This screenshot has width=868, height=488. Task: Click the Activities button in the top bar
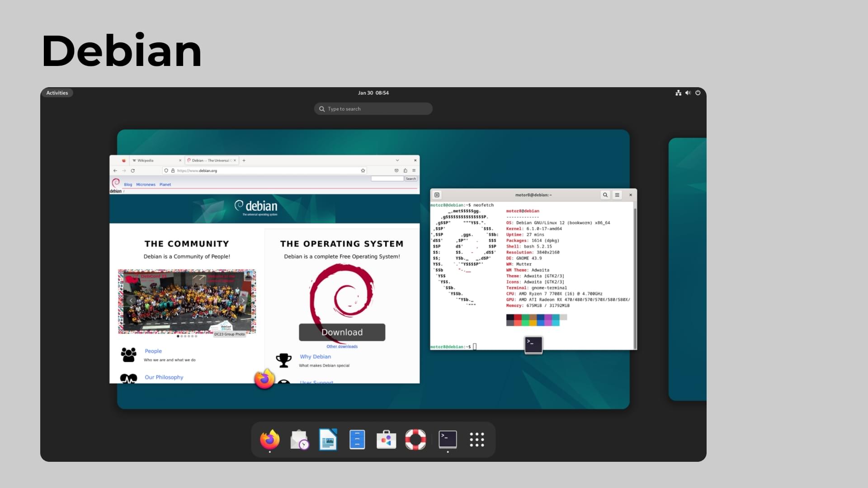point(57,93)
